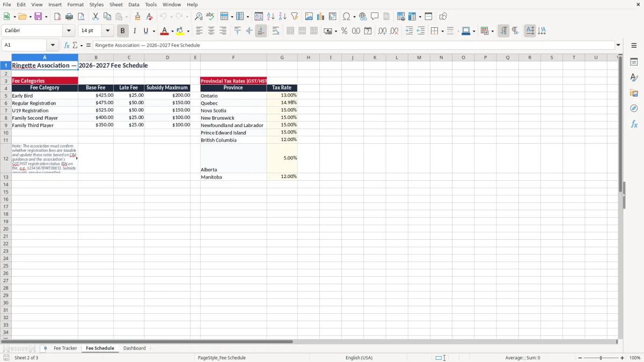644x362 pixels.
Task: Open the Conditional Formatting dropdown arrow
Action: coord(492,31)
